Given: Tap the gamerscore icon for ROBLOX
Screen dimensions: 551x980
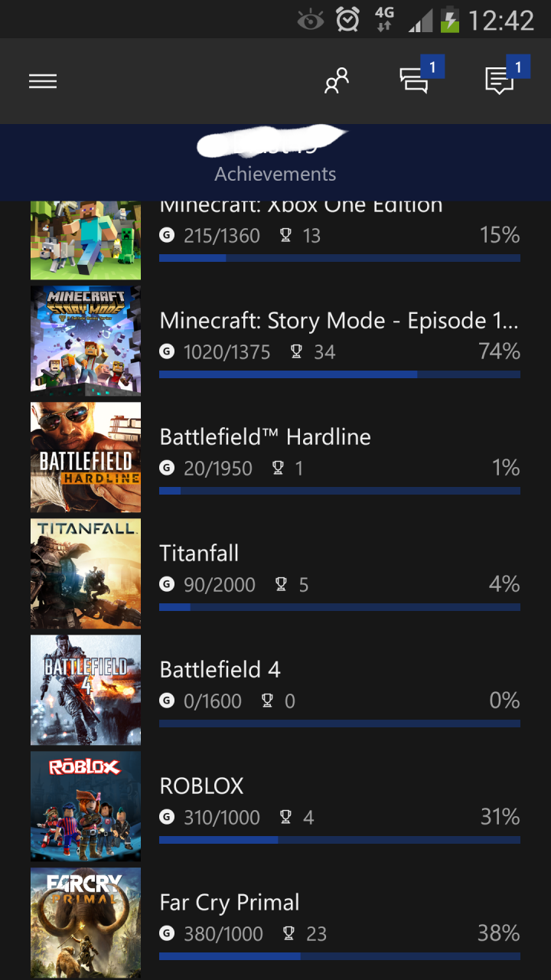Looking at the screenshot, I should coord(167,818).
